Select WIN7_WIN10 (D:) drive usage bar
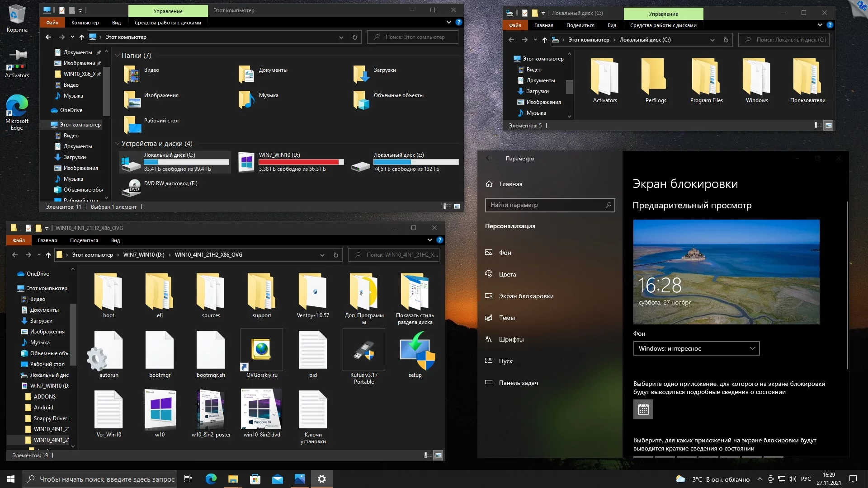Image resolution: width=868 pixels, height=488 pixels. coord(301,162)
